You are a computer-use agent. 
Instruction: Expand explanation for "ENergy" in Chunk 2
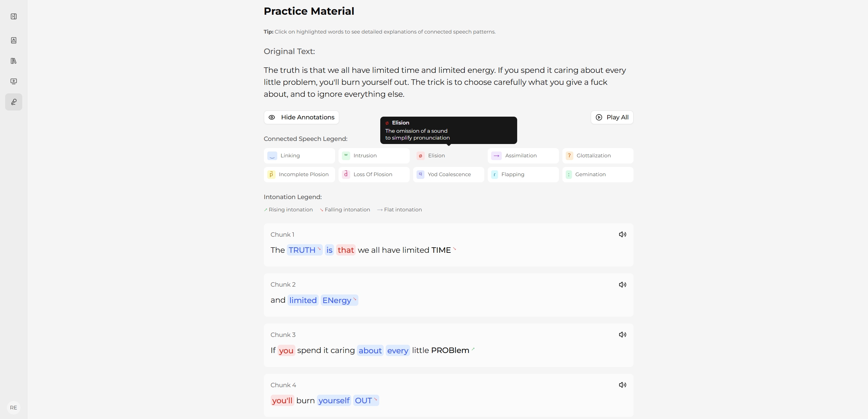tap(337, 300)
